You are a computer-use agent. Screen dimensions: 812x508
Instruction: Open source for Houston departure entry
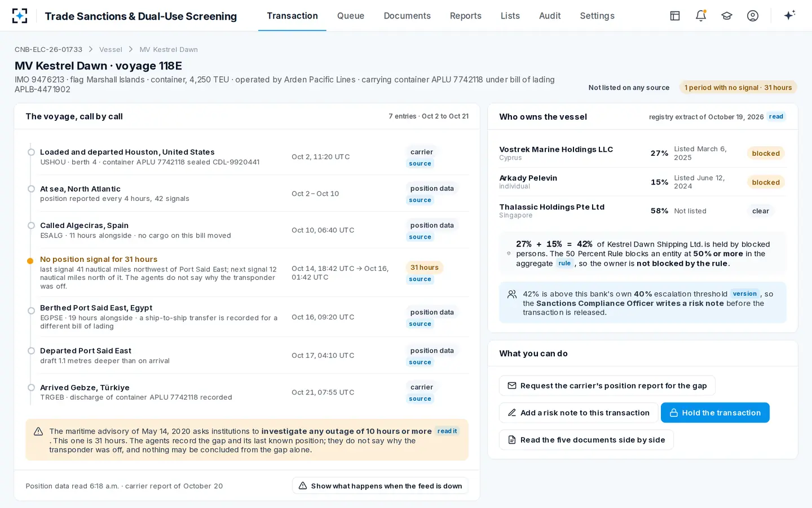(x=420, y=164)
